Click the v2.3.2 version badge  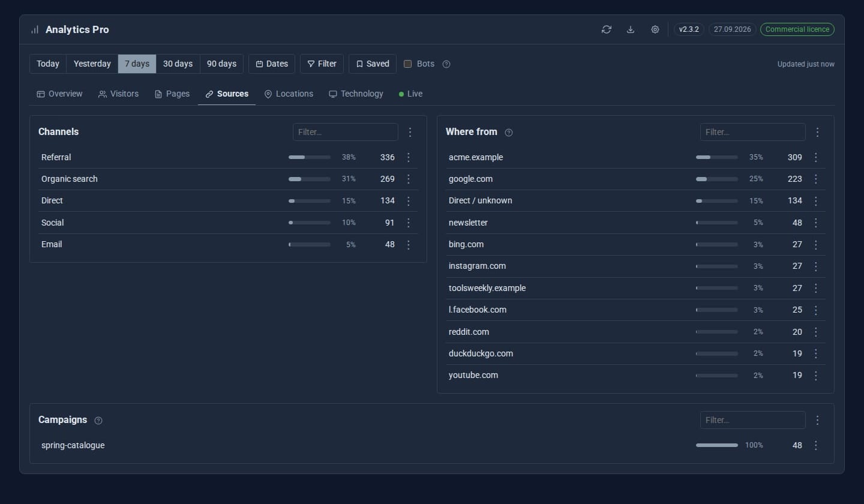[689, 29]
